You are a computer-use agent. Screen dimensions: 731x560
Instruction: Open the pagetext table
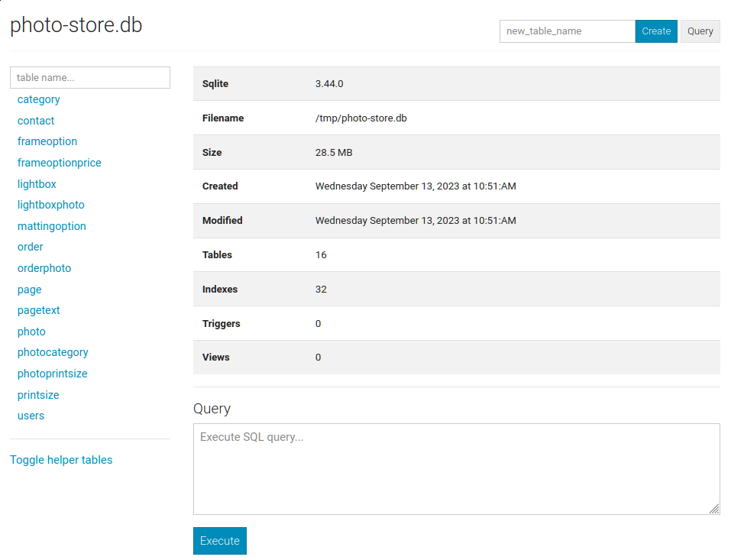[39, 310]
